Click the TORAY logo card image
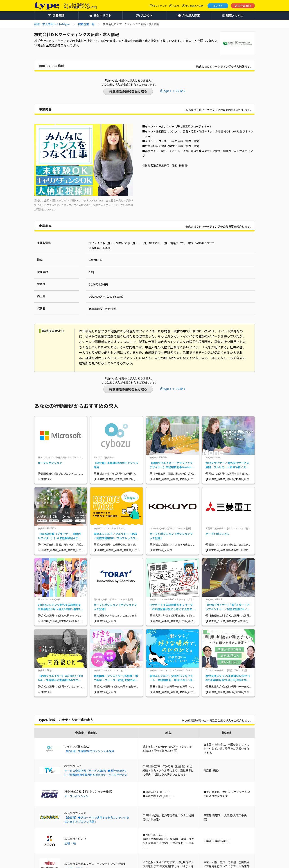Viewport: 289px width, 868px height. pos(116,577)
